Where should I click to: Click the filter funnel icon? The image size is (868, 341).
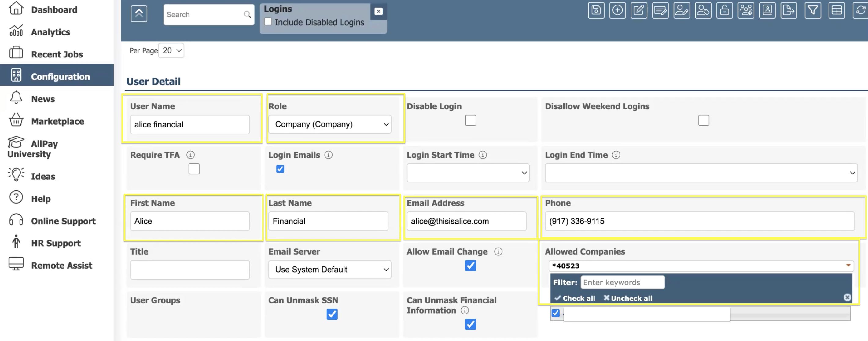[x=812, y=10]
